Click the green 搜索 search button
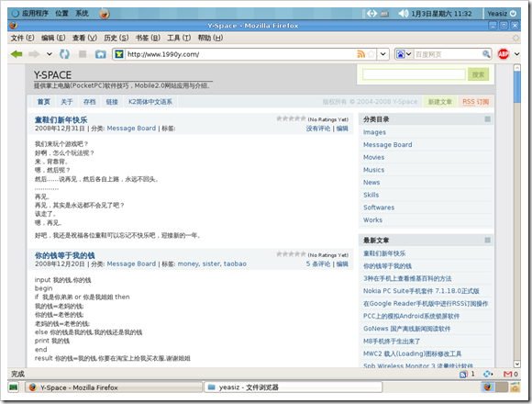Viewport: 532px width, 404px height. tap(478, 74)
